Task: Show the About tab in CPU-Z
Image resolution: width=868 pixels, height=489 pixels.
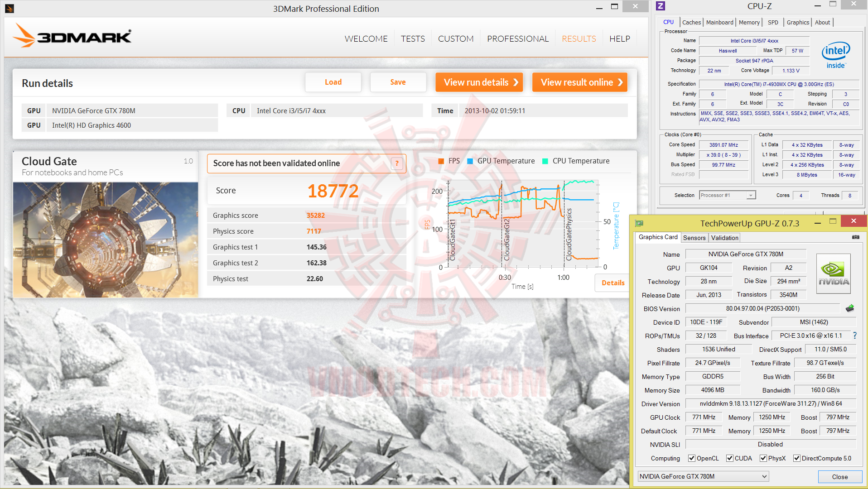Action: (x=822, y=22)
